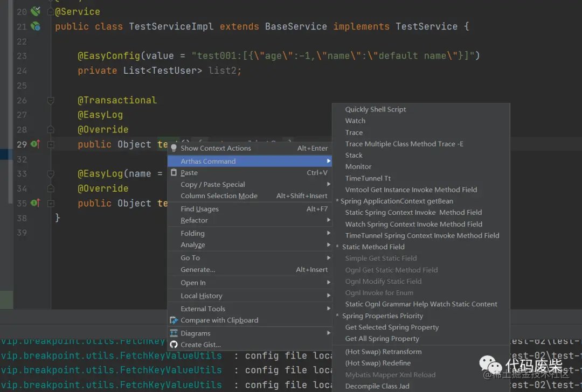
Task: Click line number 39 in the gutter
Action: [22, 233]
